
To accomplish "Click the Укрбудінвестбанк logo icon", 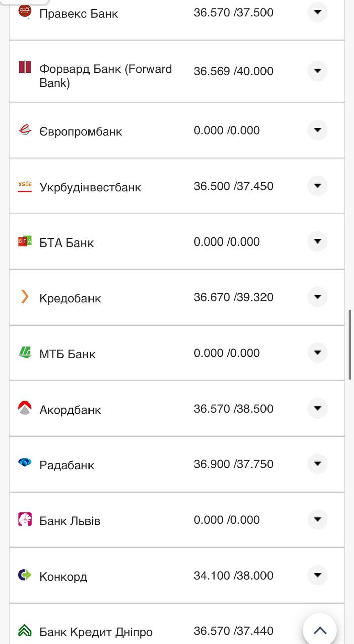I will click(25, 187).
